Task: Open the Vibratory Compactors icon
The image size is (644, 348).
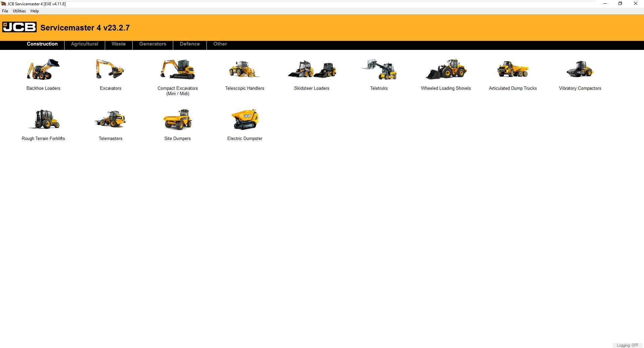Action: click(580, 69)
